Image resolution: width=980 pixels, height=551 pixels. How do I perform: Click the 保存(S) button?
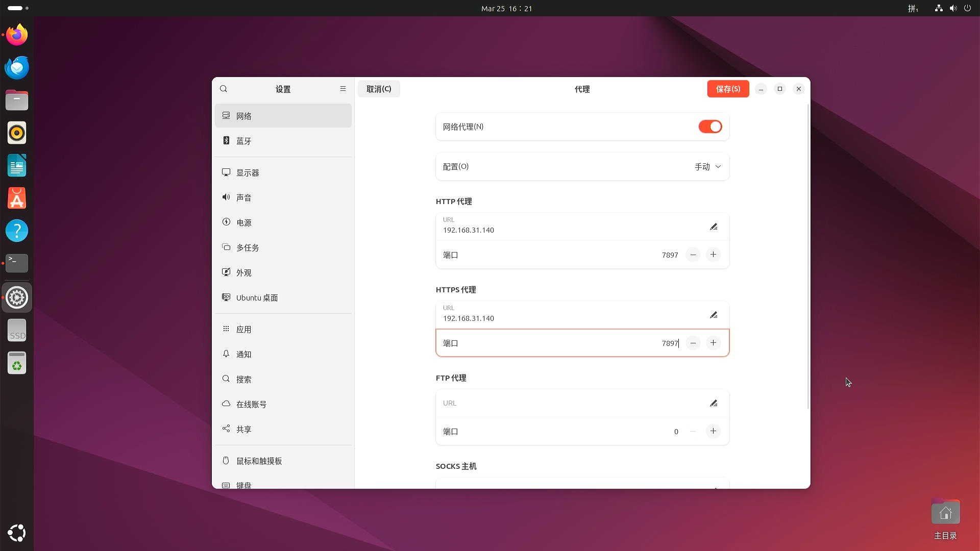point(728,89)
